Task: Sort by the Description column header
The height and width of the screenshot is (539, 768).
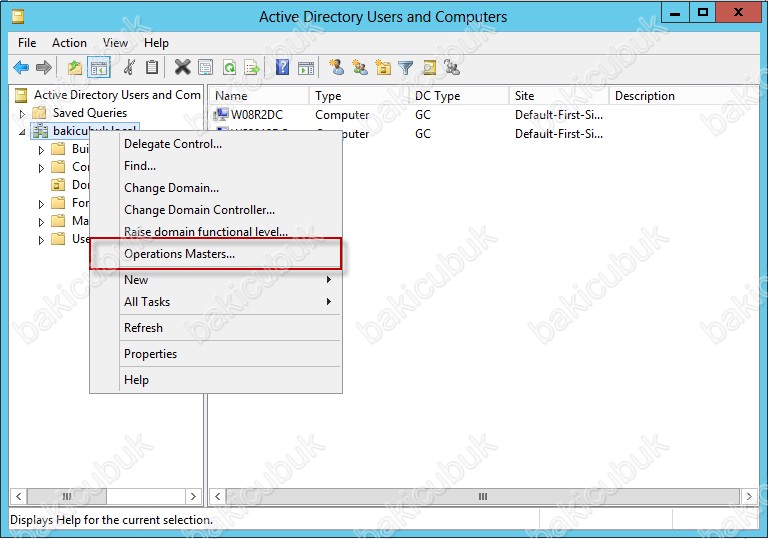Action: (x=683, y=96)
